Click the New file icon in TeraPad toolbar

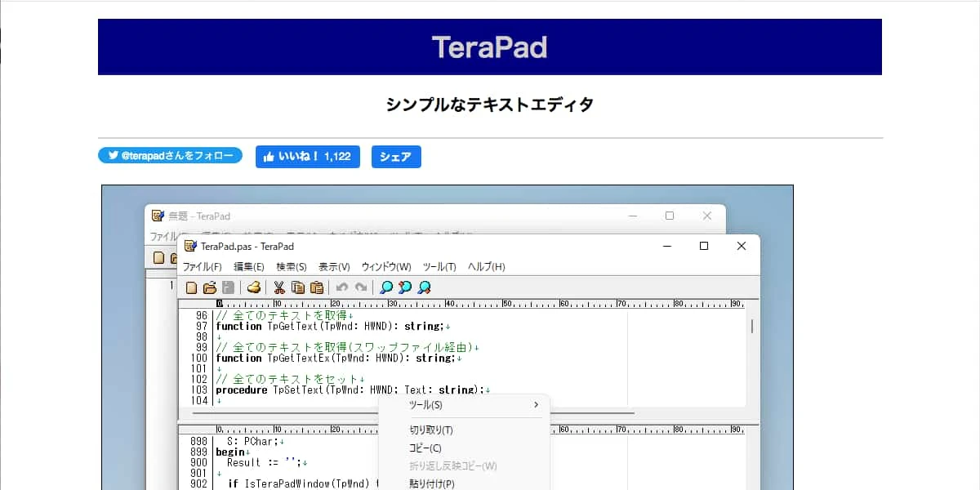coord(192,287)
